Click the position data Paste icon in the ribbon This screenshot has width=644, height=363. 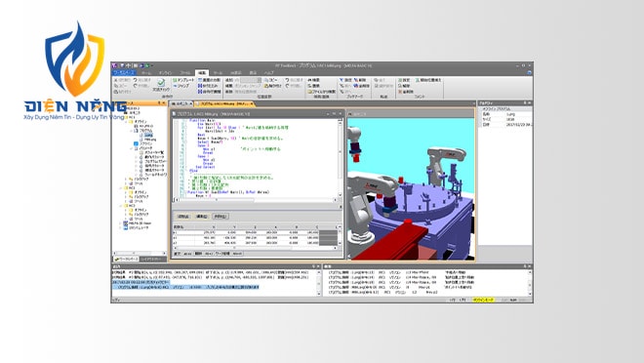(x=266, y=86)
